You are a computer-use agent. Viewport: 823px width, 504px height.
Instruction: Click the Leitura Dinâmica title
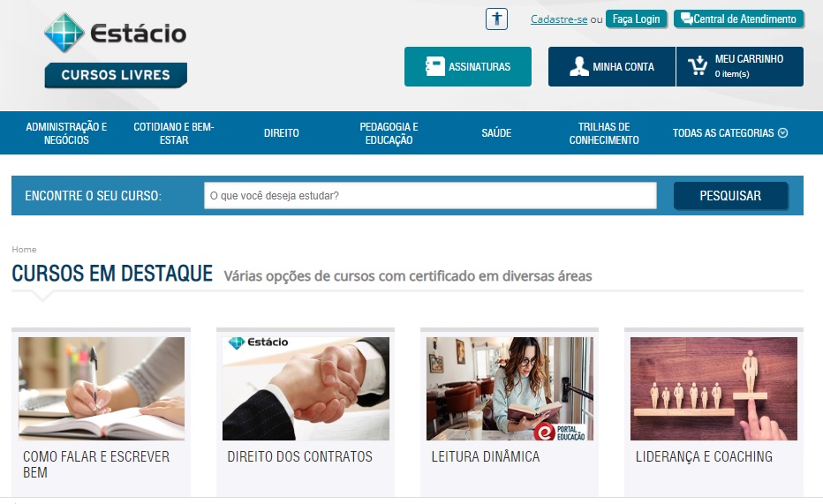tap(486, 457)
